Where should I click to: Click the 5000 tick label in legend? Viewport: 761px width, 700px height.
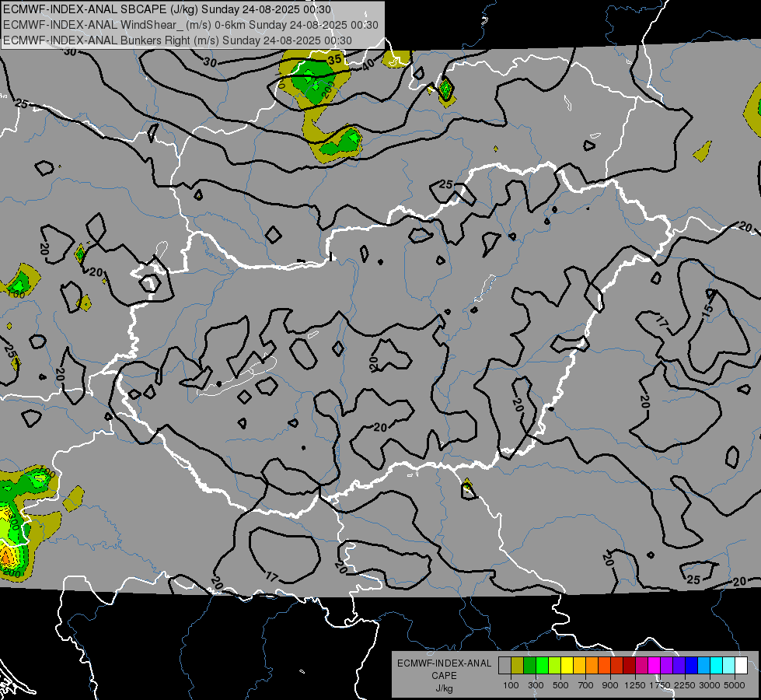735,685
